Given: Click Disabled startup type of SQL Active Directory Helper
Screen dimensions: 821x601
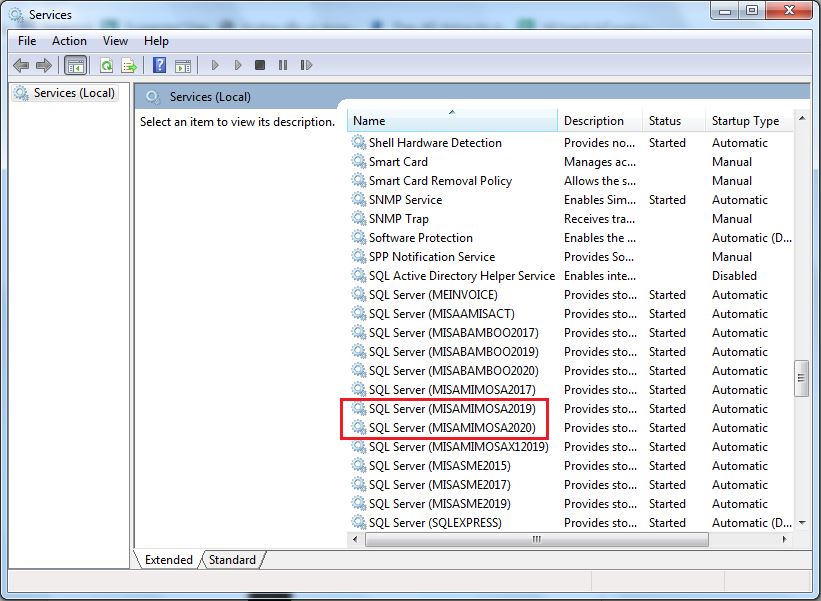Looking at the screenshot, I should 734,275.
